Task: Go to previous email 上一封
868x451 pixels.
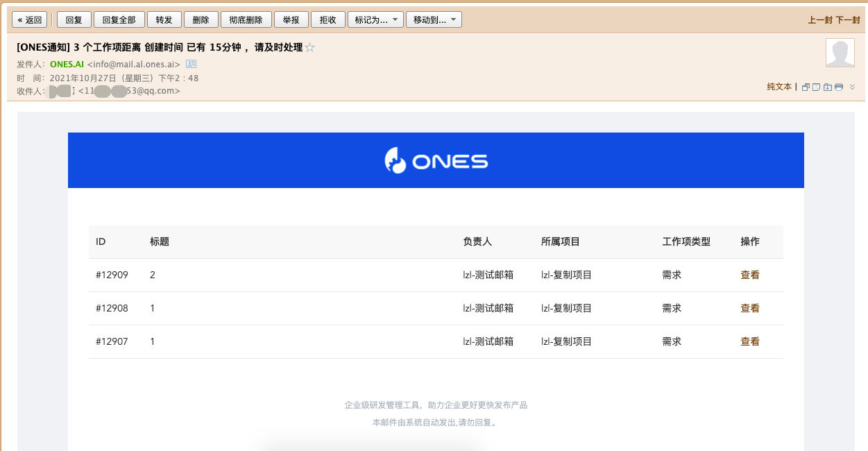Action: pos(820,20)
